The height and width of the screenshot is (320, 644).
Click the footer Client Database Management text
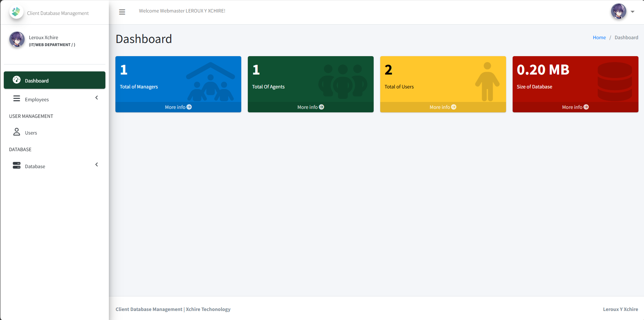tap(149, 309)
